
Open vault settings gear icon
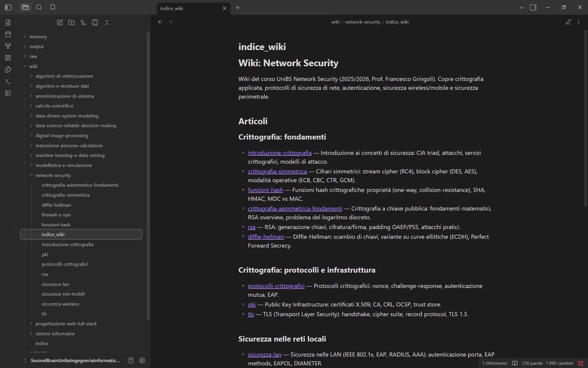point(142,360)
